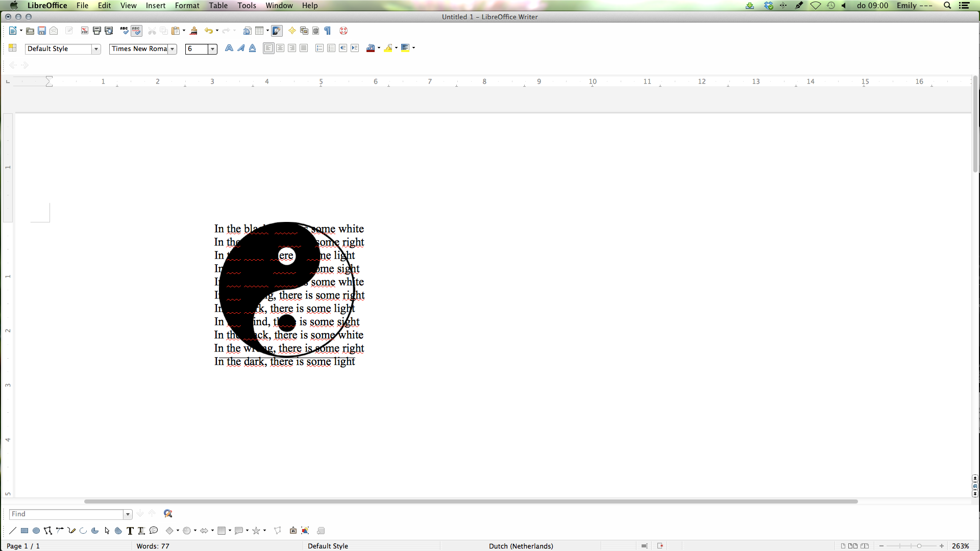Click the zoom out minus button

tap(881, 546)
